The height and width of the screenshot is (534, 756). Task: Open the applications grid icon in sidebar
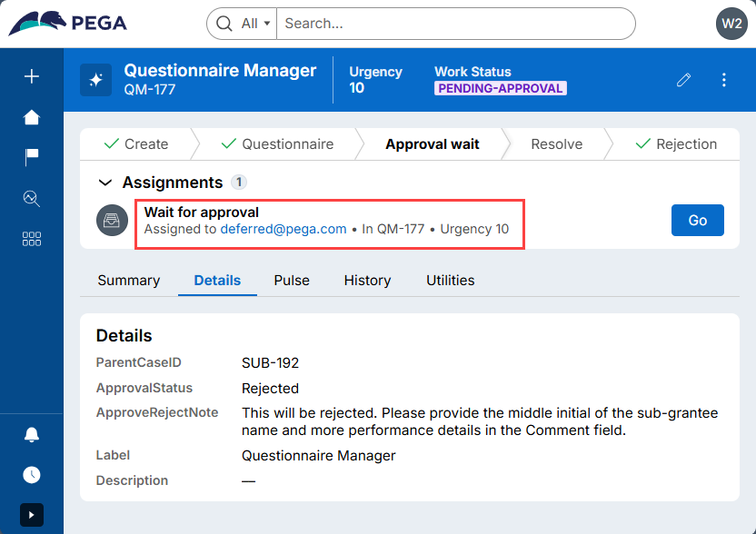tap(32, 239)
